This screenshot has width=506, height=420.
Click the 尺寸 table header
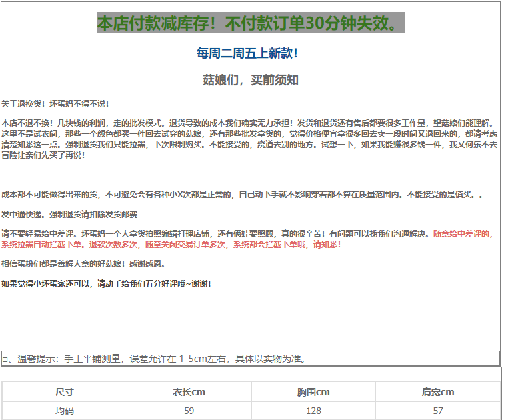(x=65, y=392)
